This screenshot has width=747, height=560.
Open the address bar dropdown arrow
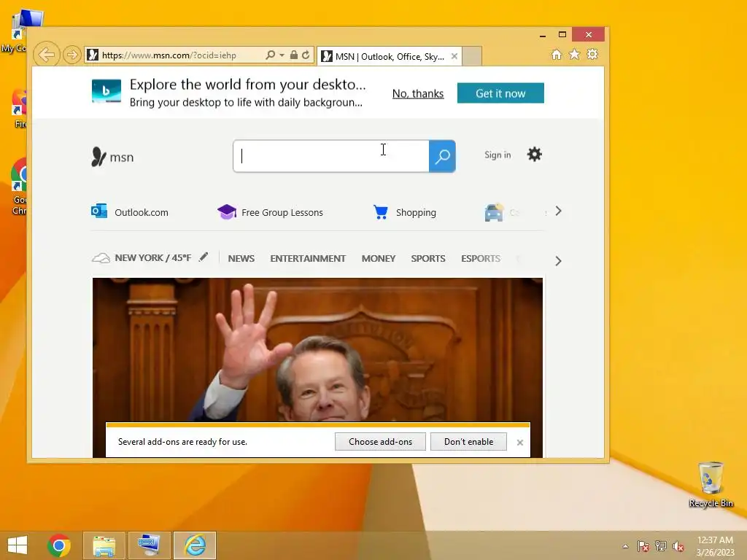point(282,55)
